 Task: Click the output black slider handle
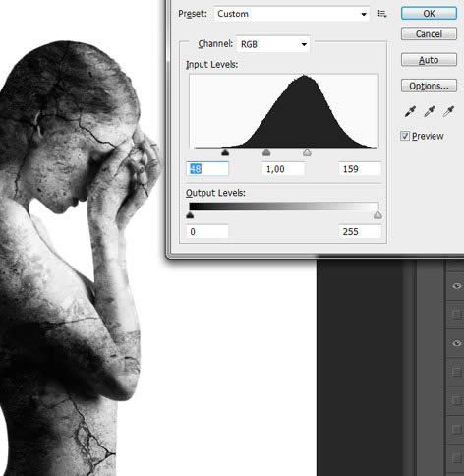[x=190, y=215]
